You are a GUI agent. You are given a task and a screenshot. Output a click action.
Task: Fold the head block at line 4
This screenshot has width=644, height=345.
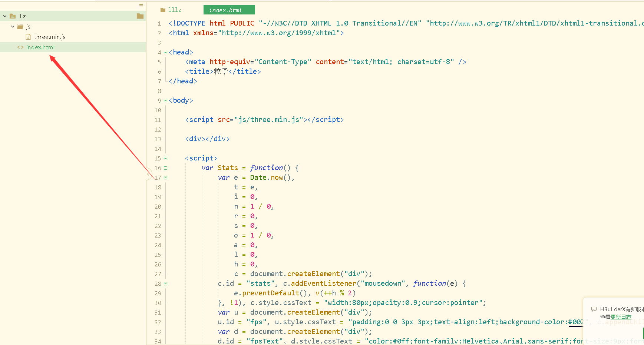pos(165,52)
